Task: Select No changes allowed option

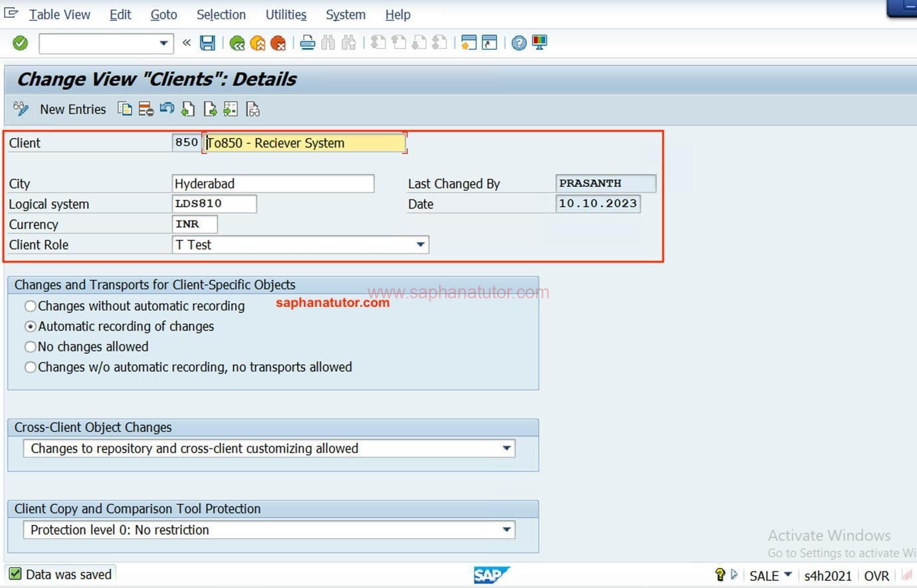Action: pos(30,347)
